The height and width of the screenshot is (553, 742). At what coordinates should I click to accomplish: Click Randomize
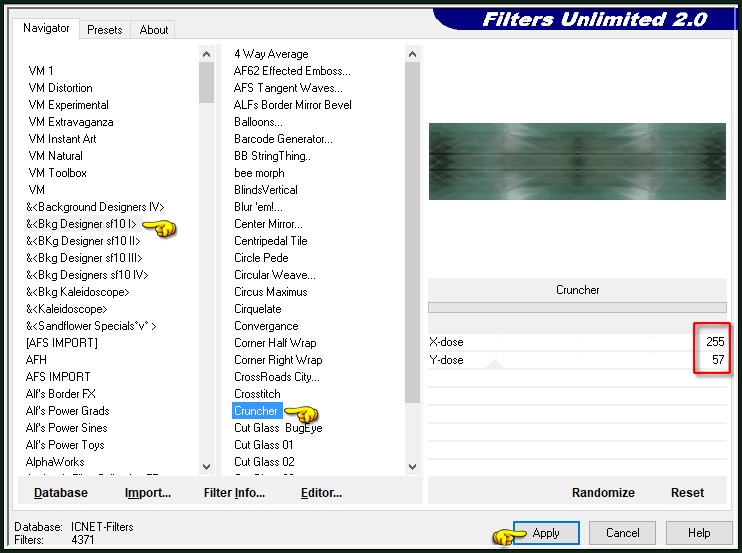click(x=603, y=492)
